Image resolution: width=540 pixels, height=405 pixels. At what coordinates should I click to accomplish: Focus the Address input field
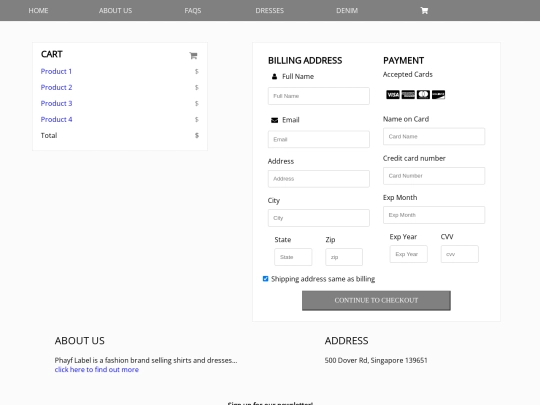pos(319,179)
